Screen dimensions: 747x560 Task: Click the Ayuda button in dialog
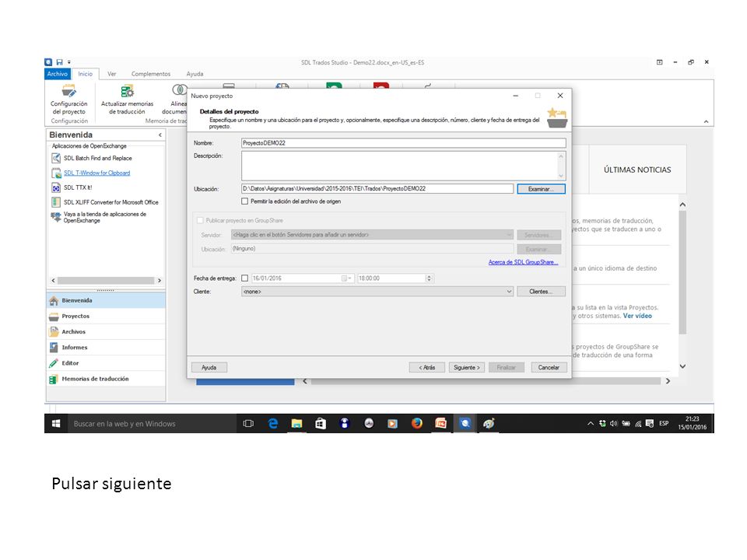point(209,368)
